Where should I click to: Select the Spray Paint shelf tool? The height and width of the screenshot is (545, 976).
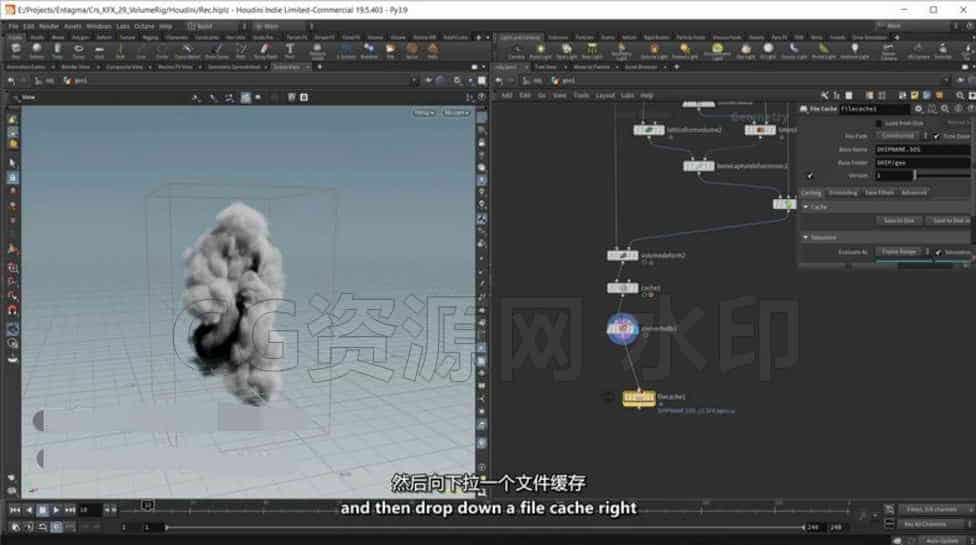tap(265, 50)
